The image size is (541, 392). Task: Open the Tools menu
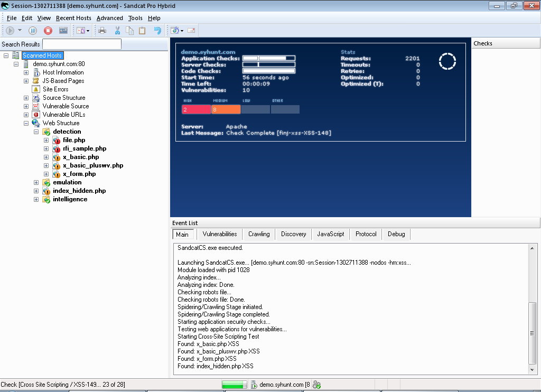pyautogui.click(x=135, y=18)
